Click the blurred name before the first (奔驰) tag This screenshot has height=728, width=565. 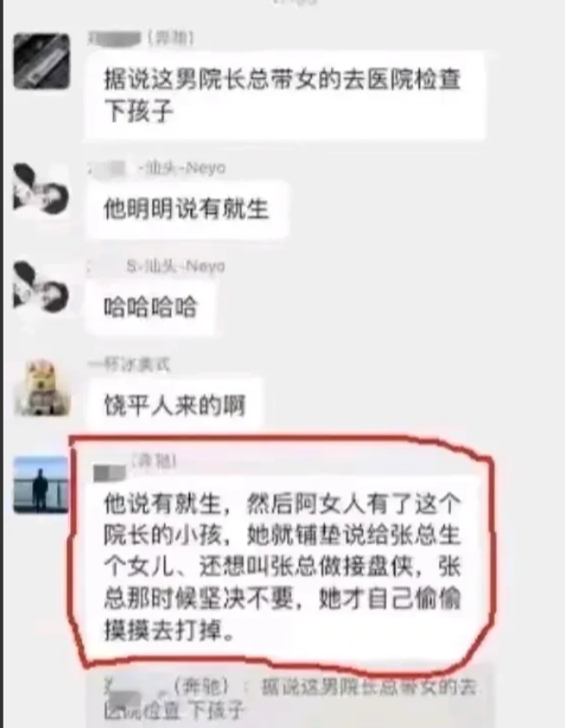click(114, 39)
